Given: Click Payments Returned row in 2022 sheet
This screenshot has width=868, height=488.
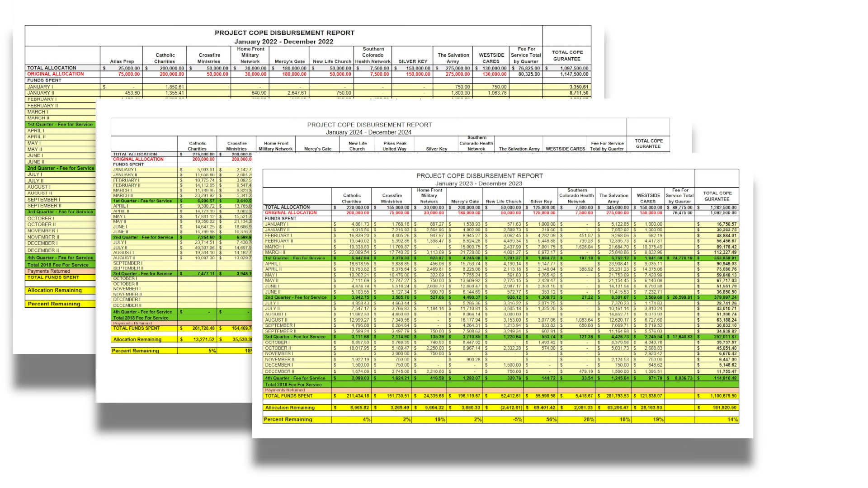Looking at the screenshot, I should coord(48,272).
